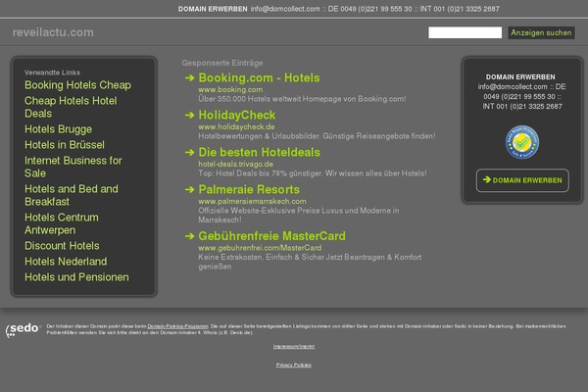Click the arrow icon beside HolidayCheck
Image resolution: width=588 pixels, height=392 pixels.
click(x=190, y=115)
